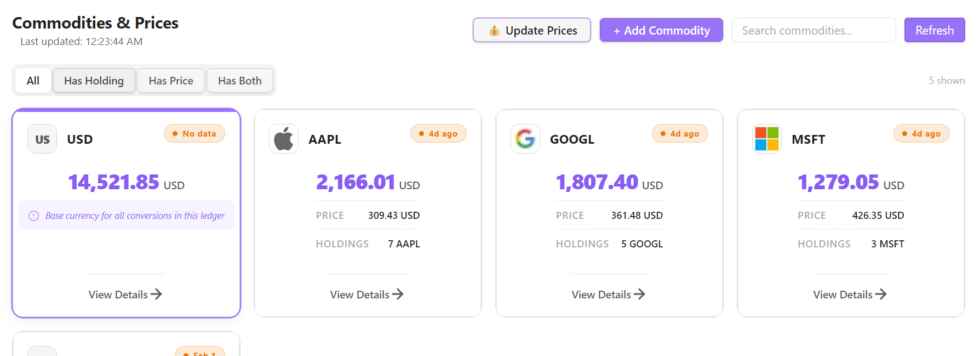Switch to the Has Price filter
The width and height of the screenshot is (980, 356).
coord(171,81)
